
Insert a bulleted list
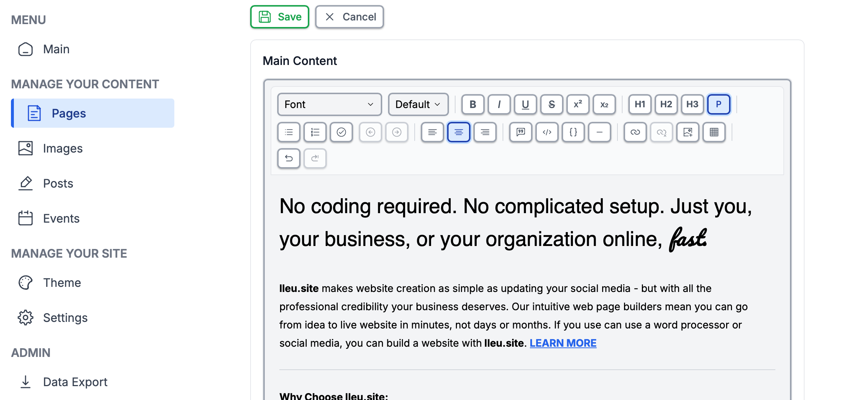288,132
